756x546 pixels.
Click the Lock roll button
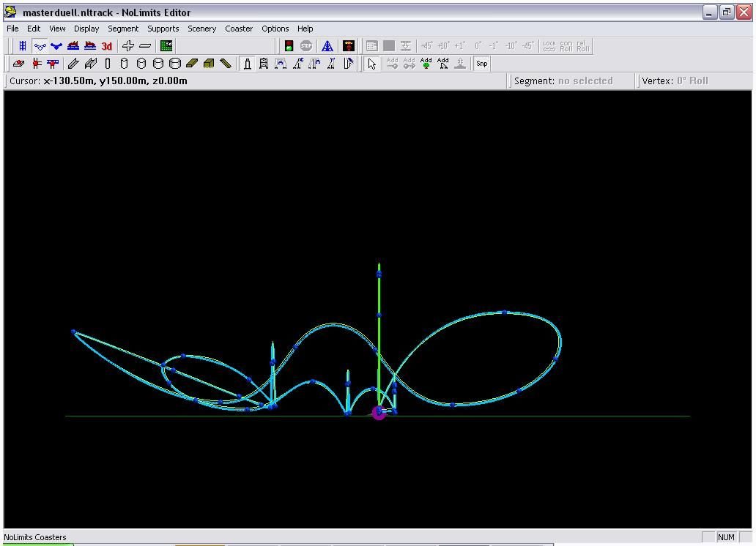click(x=549, y=46)
